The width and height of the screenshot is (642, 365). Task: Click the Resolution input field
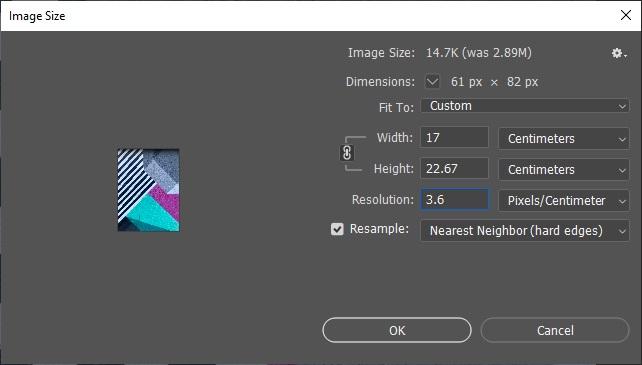[454, 200]
